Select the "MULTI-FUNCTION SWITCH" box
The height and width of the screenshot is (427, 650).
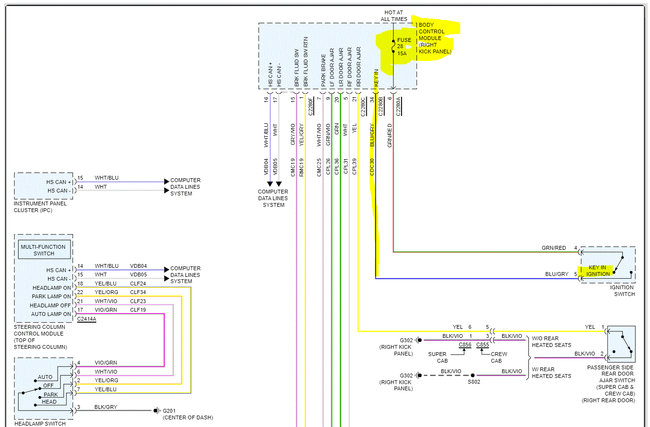tap(44, 250)
